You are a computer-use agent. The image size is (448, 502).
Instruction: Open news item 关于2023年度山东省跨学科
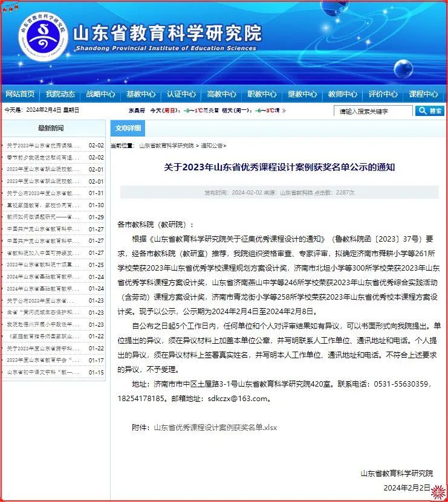pyautogui.click(x=43, y=349)
